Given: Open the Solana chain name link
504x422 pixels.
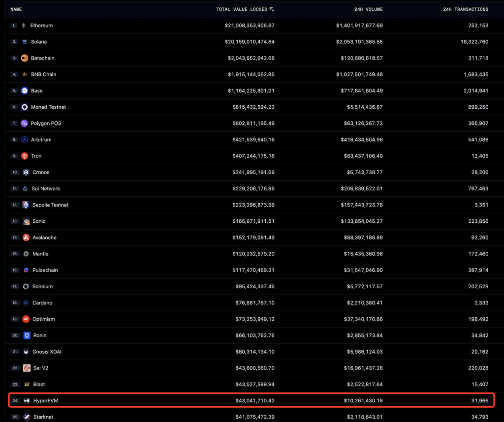Looking at the screenshot, I should point(39,42).
